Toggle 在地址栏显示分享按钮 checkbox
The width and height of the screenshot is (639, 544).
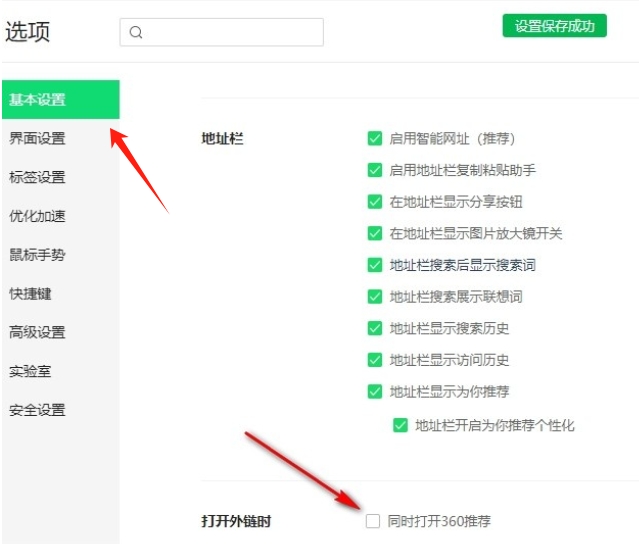click(375, 202)
